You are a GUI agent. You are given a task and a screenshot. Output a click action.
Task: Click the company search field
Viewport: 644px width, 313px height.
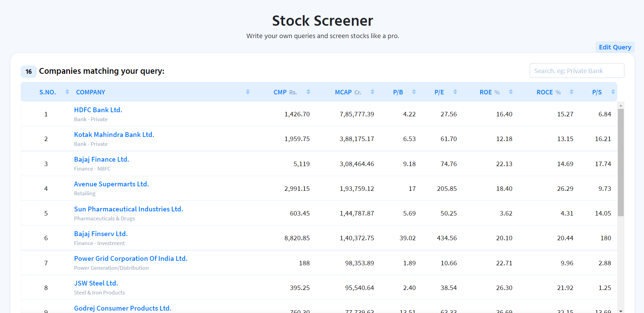click(x=577, y=70)
